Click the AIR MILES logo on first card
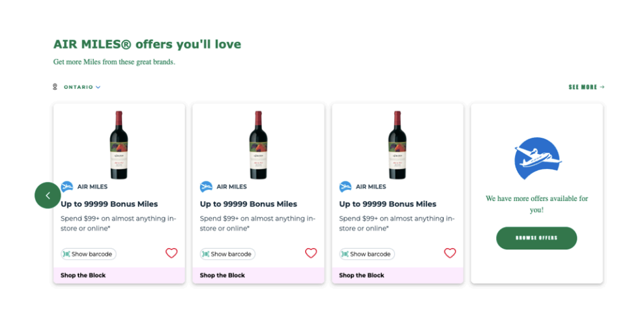644x312 pixels. coord(67,187)
